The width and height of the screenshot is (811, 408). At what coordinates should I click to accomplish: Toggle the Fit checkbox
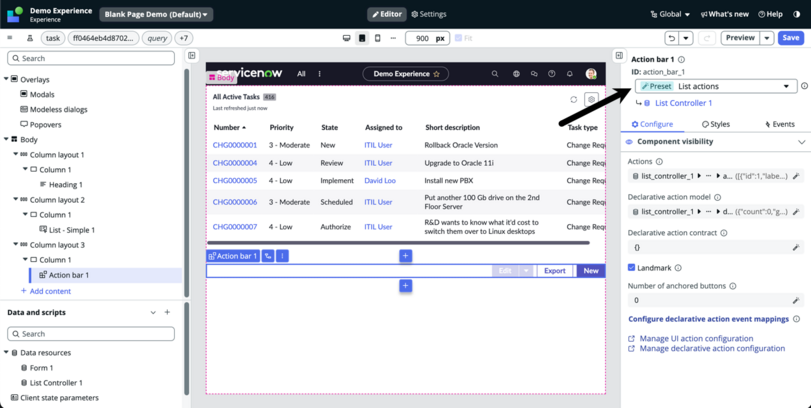point(458,38)
